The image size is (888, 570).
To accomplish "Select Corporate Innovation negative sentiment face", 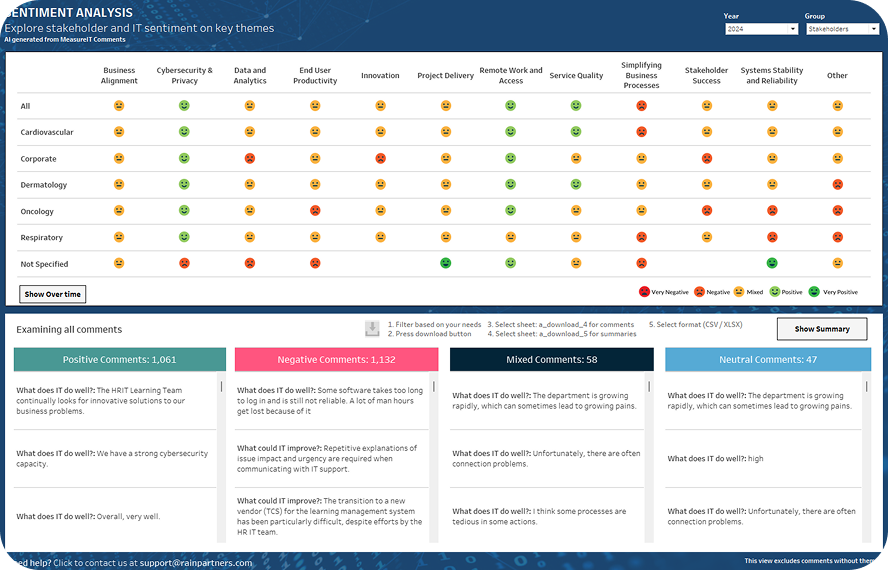I will coord(380,158).
